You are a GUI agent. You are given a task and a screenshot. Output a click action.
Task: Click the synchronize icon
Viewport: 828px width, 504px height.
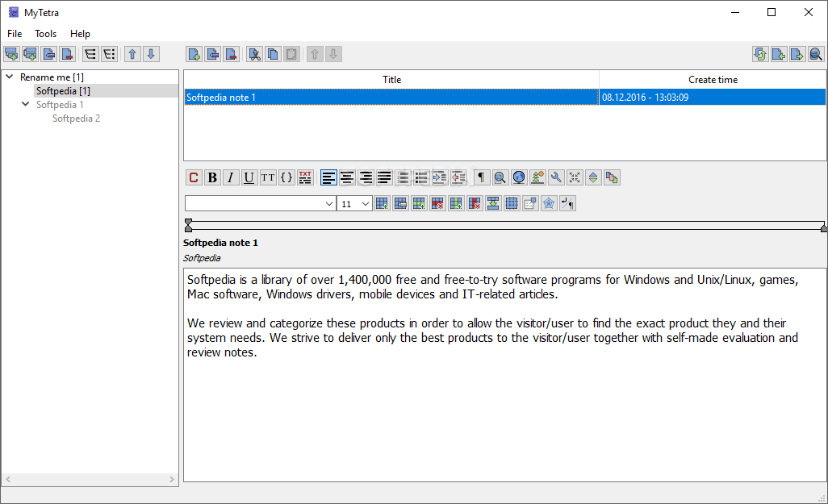[x=760, y=54]
